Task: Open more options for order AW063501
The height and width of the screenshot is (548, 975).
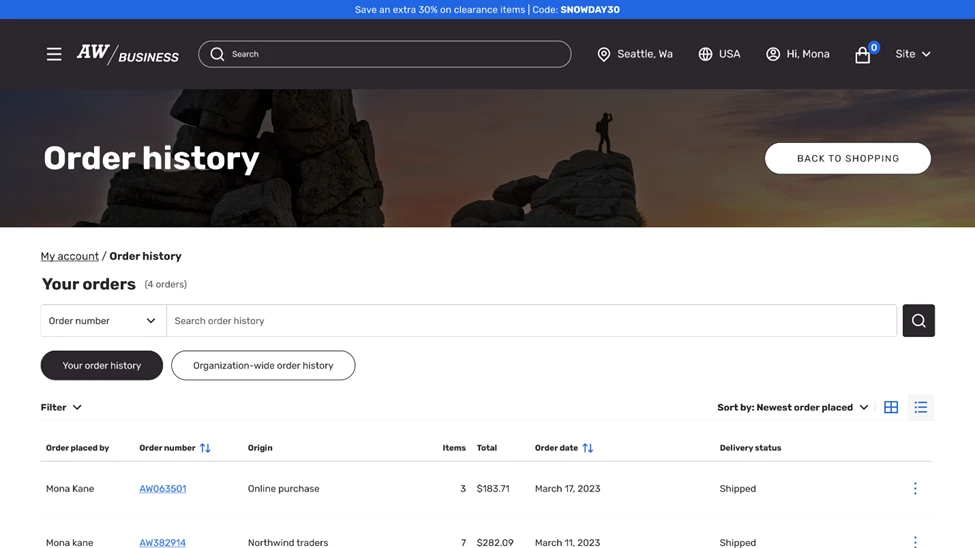Action: coord(915,489)
